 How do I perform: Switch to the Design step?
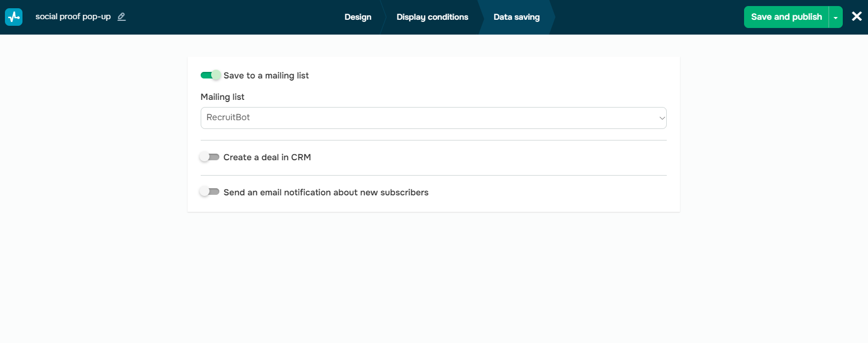(x=358, y=17)
